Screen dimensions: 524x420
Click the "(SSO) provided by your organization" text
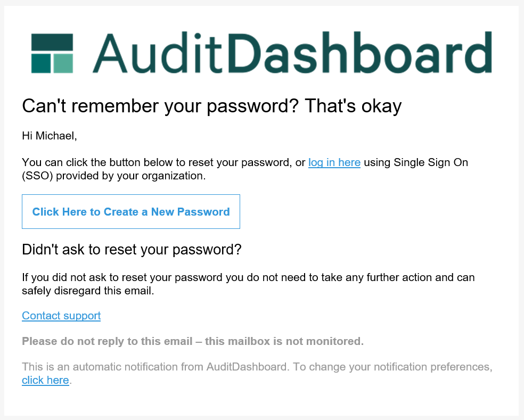(113, 176)
